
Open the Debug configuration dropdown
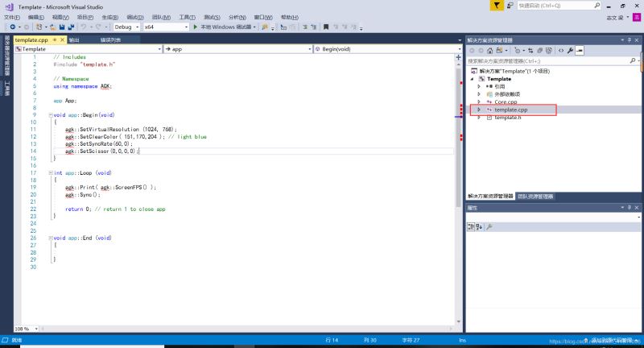point(126,27)
